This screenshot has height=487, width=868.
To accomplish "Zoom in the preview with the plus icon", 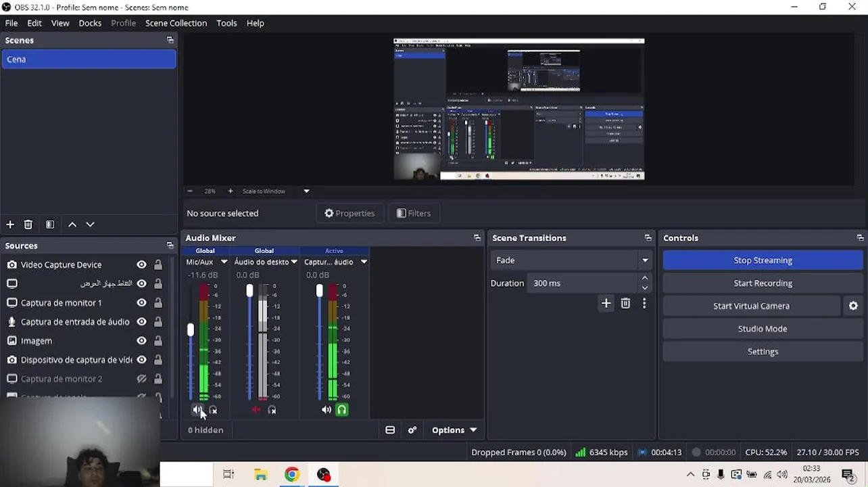I will 231,191.
